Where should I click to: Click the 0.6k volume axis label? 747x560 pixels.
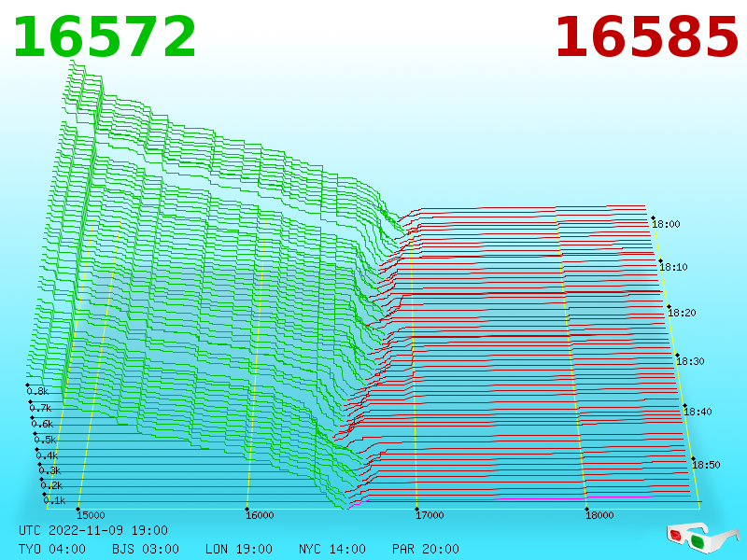click(x=42, y=424)
